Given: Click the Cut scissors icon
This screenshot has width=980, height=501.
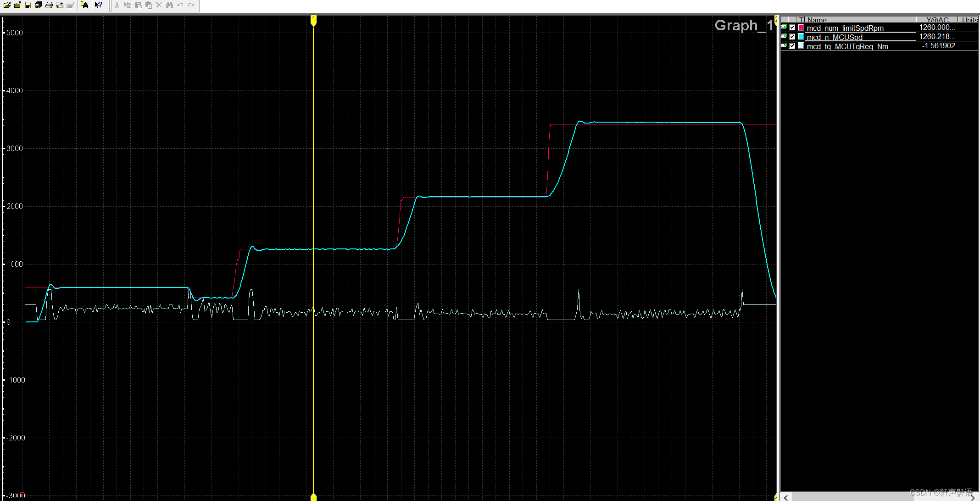Looking at the screenshot, I should coord(117,5).
